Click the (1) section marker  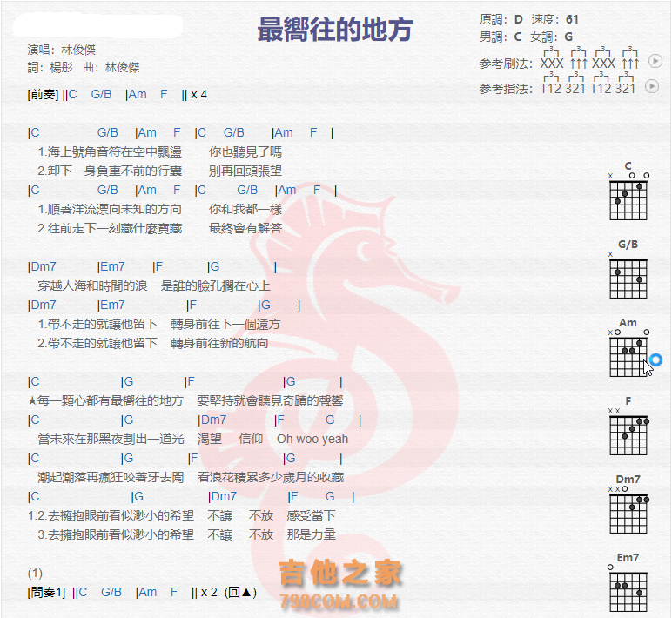tap(35, 573)
